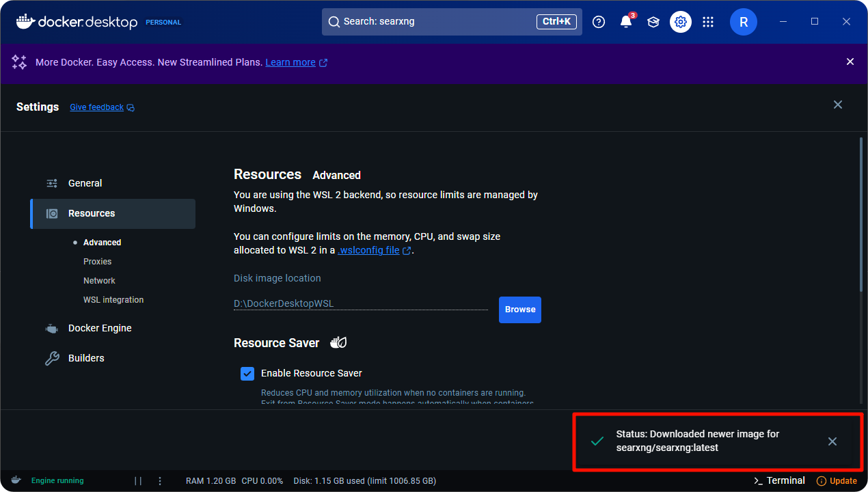Image resolution: width=868 pixels, height=492 pixels.
Task: Click the user avatar R
Action: coord(744,22)
